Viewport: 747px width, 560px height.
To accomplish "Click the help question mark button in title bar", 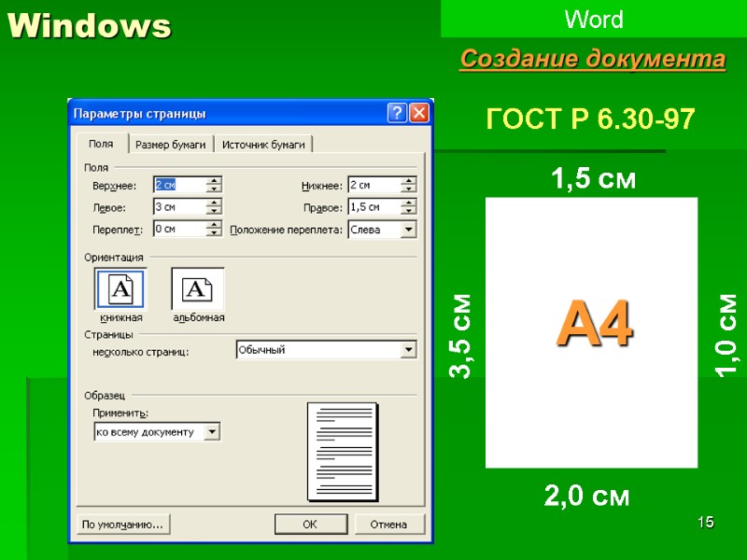I will 397,113.
